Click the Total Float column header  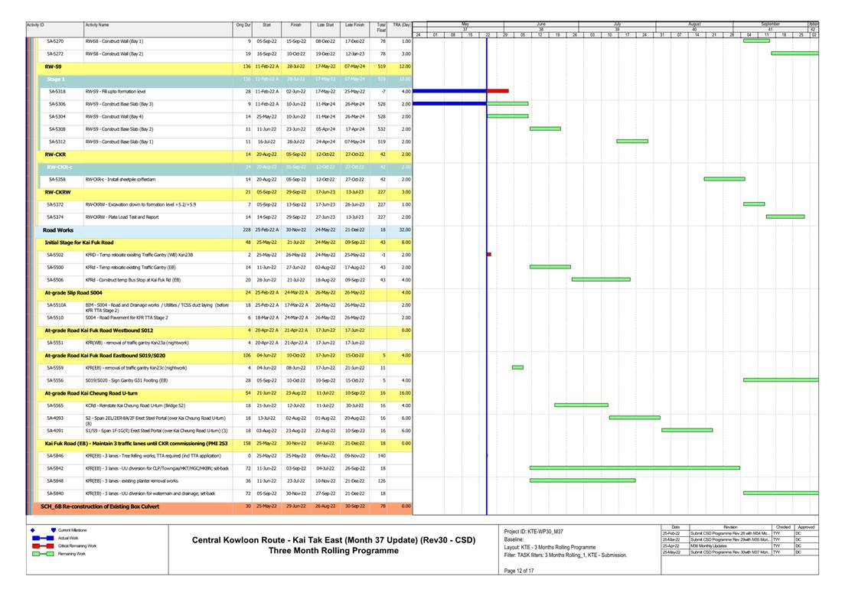(381, 28)
